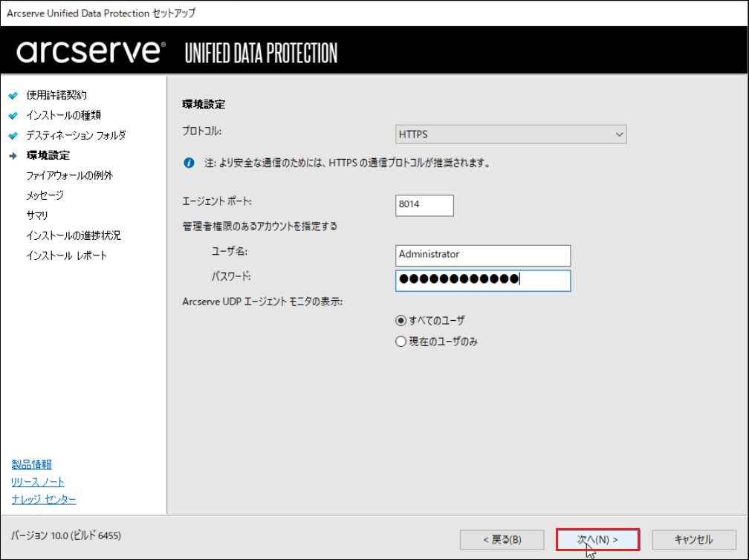Click the < 戻る(B) button

click(x=502, y=539)
